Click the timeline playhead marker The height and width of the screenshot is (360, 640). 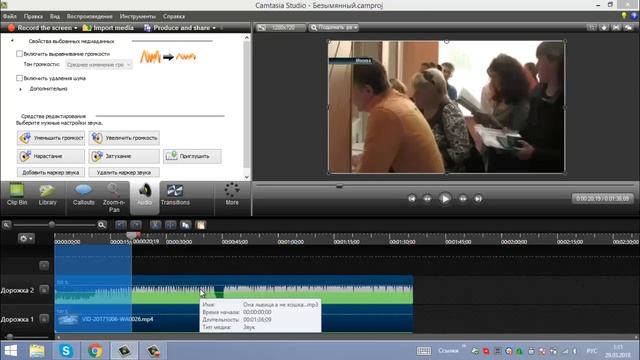pyautogui.click(x=133, y=235)
